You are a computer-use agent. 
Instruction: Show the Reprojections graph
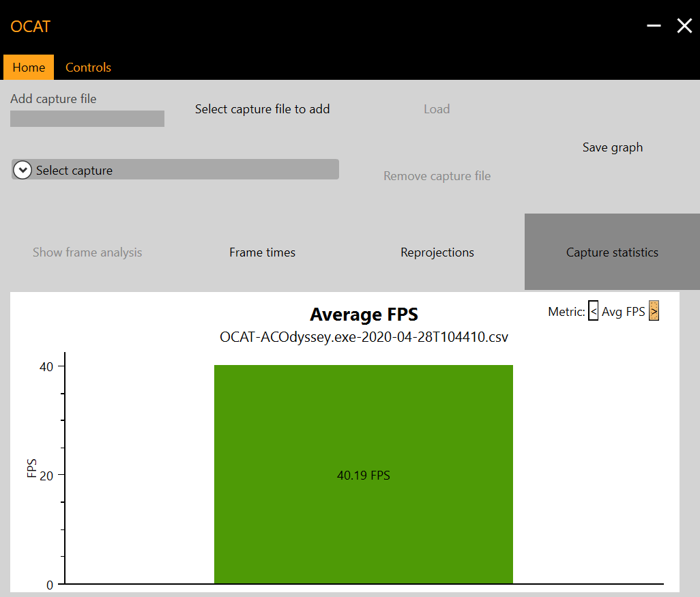(x=437, y=252)
